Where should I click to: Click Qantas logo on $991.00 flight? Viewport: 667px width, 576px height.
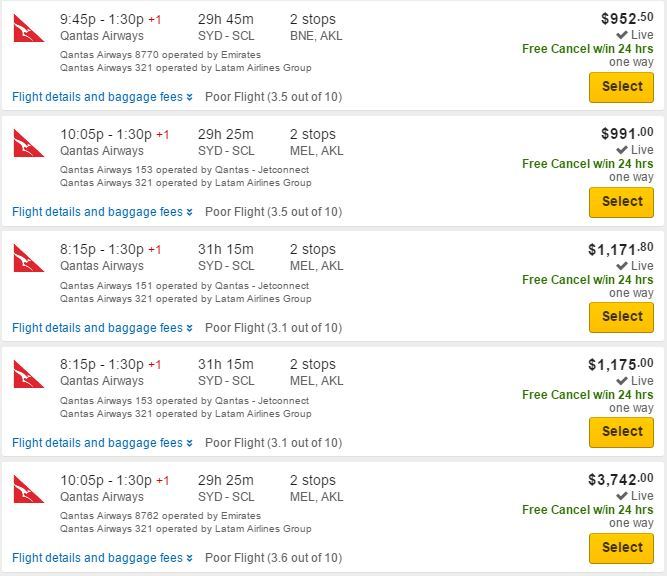29,143
